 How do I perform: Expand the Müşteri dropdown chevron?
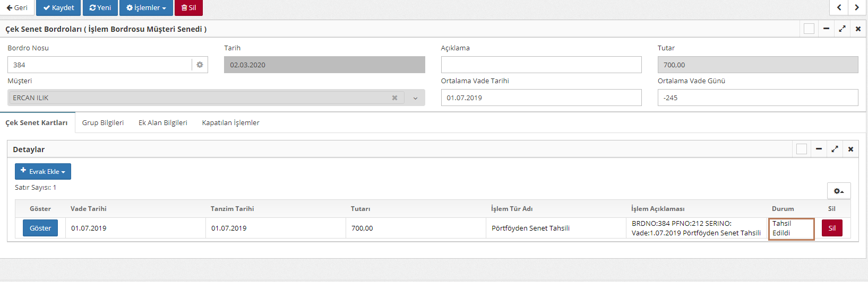click(415, 98)
